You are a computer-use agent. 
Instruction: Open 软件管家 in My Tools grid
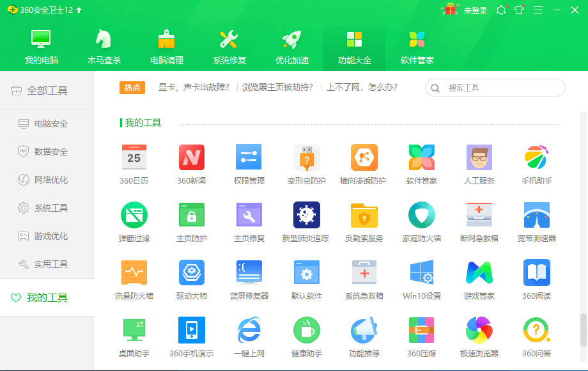click(x=421, y=164)
